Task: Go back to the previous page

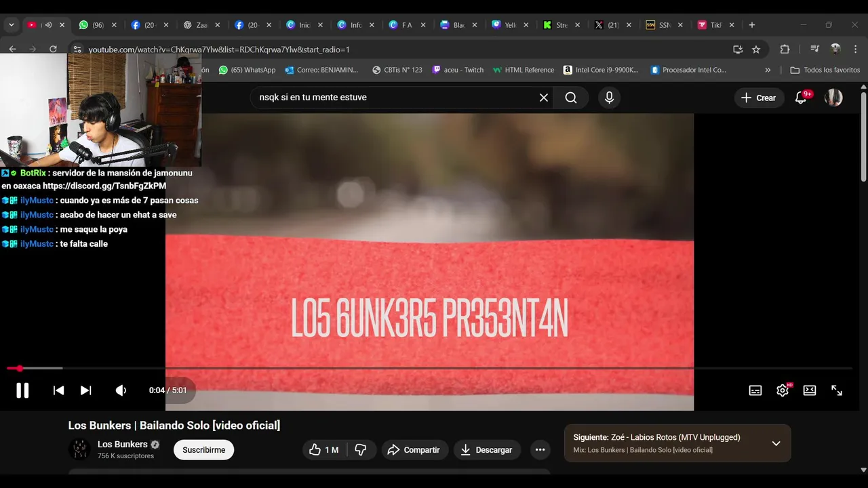Action: 12,49
